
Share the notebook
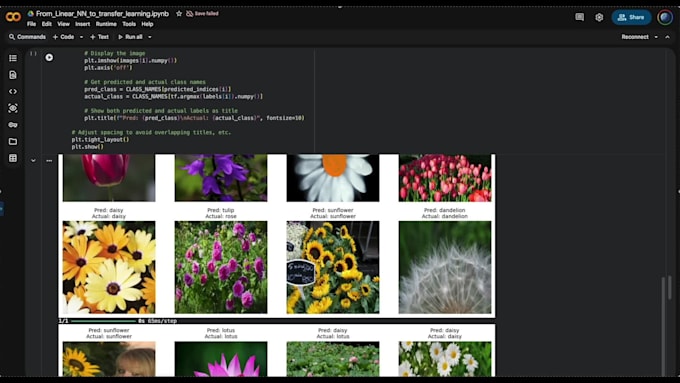tap(631, 17)
